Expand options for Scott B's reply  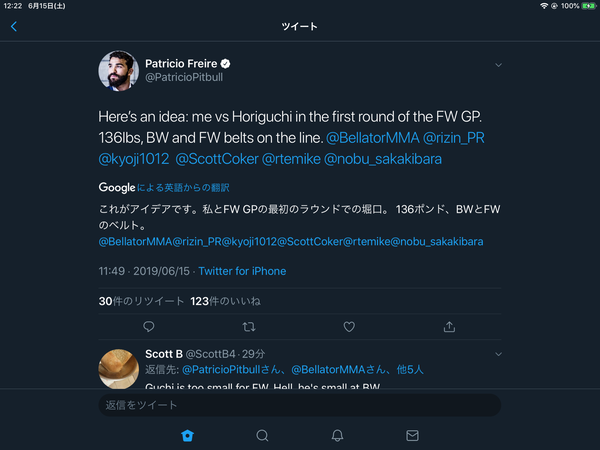point(498,354)
